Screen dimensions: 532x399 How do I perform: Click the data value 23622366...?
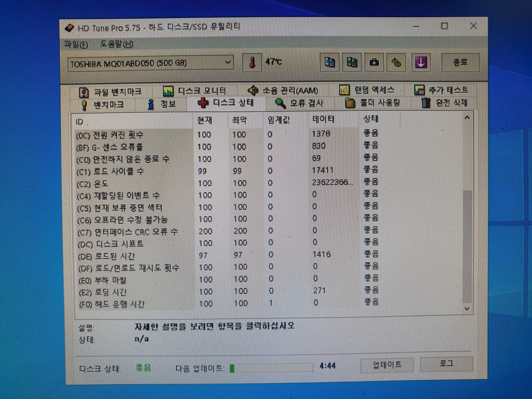pyautogui.click(x=333, y=182)
